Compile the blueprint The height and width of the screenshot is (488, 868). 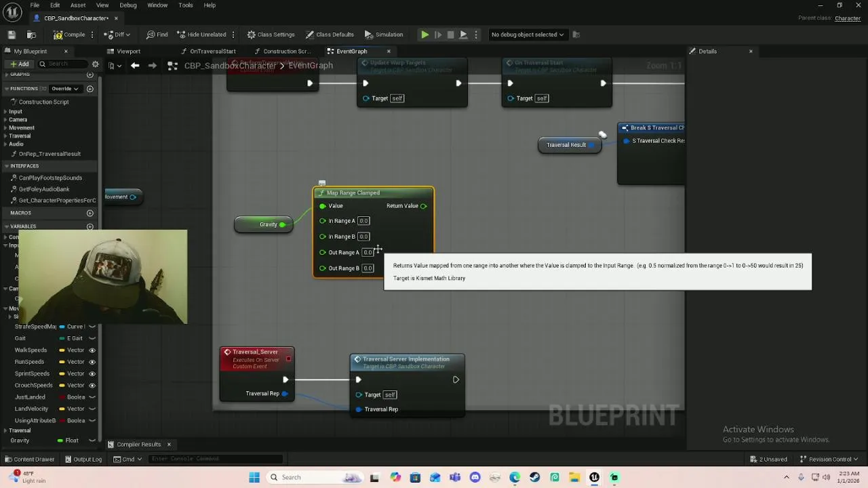[69, 35]
